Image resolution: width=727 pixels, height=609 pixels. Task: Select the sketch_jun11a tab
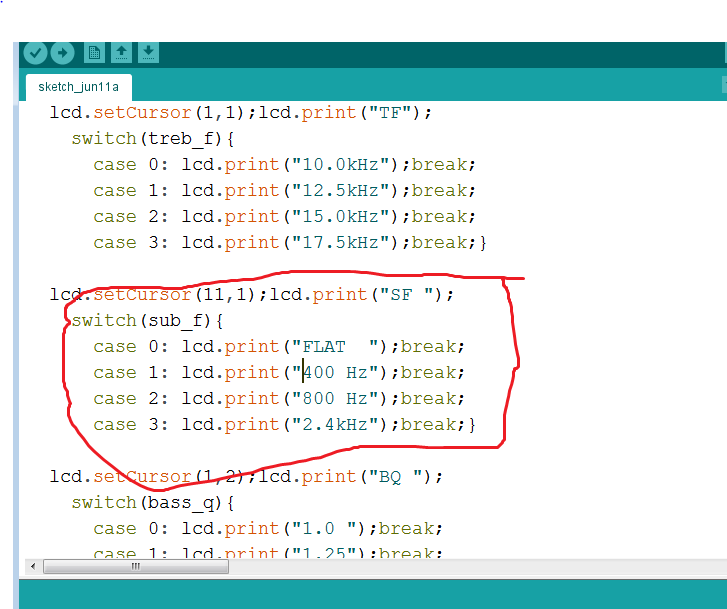click(x=78, y=87)
